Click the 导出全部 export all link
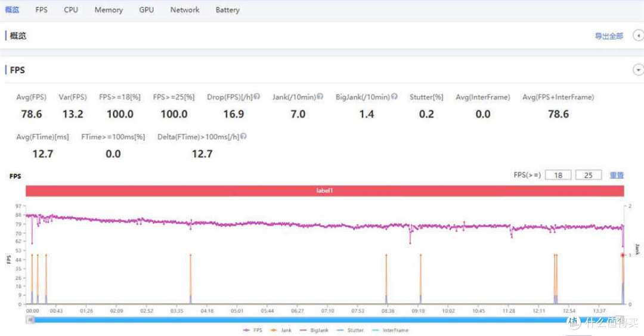This screenshot has width=644, height=336. 609,36
